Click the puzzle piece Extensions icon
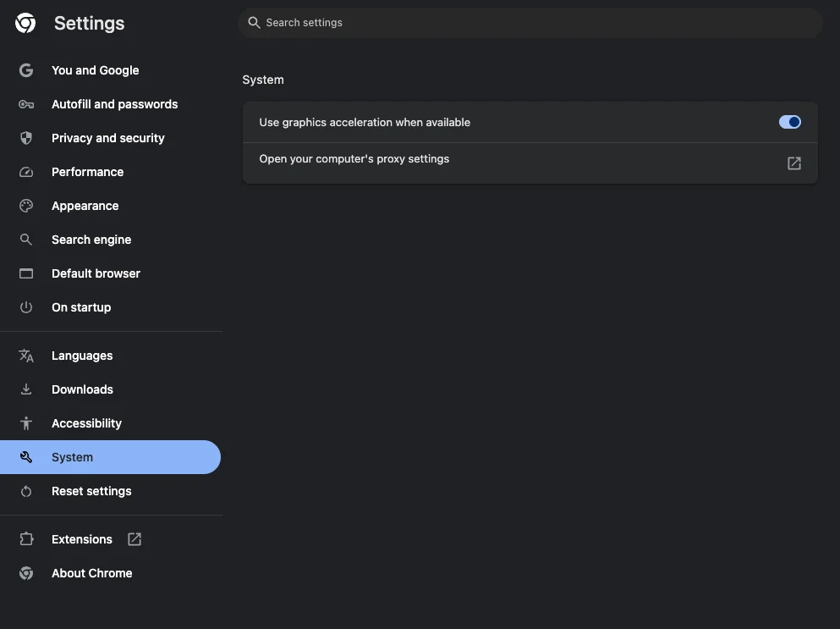840x629 pixels. 26,539
